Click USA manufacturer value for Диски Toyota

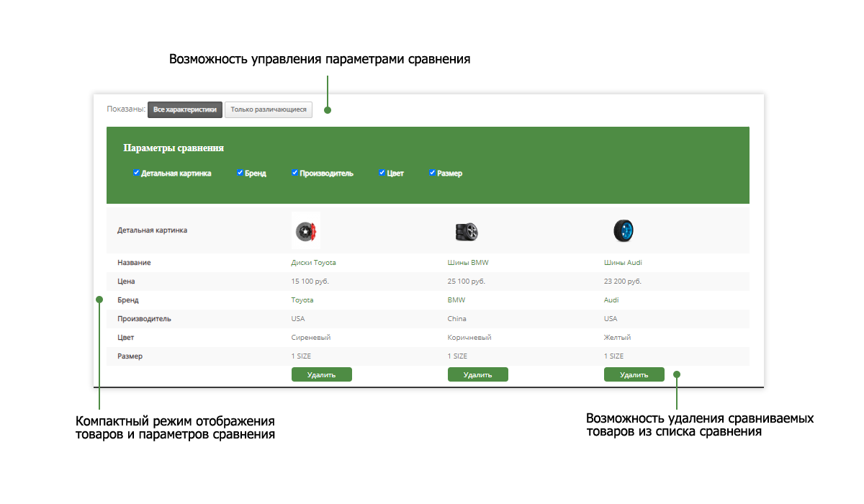[x=298, y=319]
